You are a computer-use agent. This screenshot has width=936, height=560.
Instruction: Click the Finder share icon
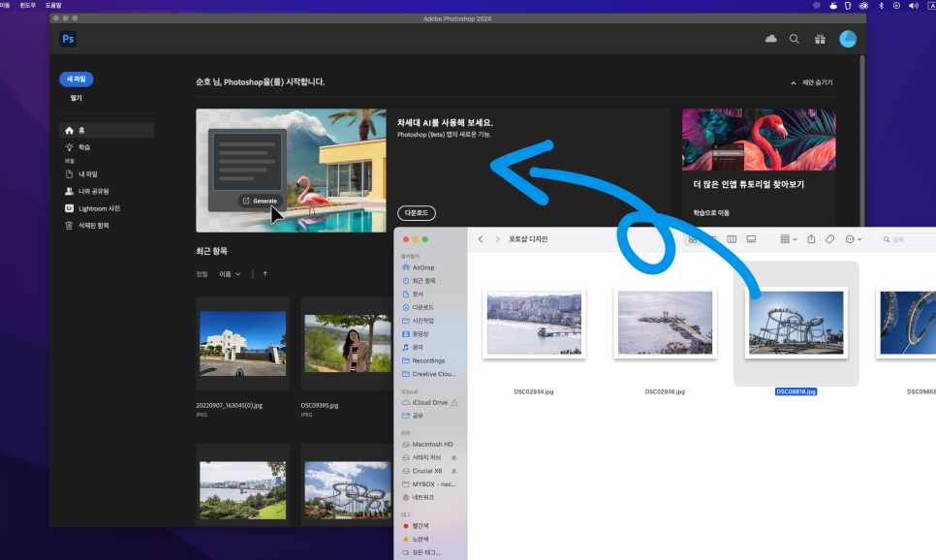811,238
